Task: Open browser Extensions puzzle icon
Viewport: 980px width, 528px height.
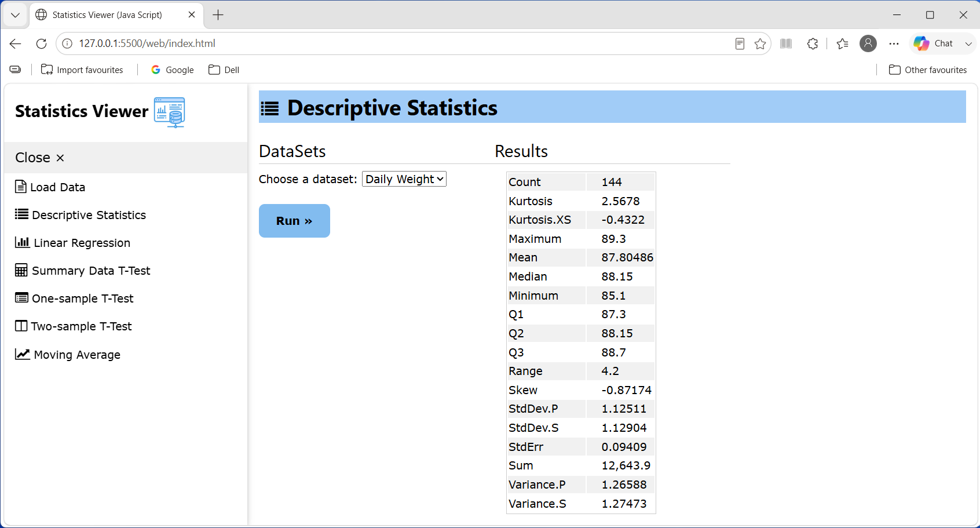Action: pos(813,43)
